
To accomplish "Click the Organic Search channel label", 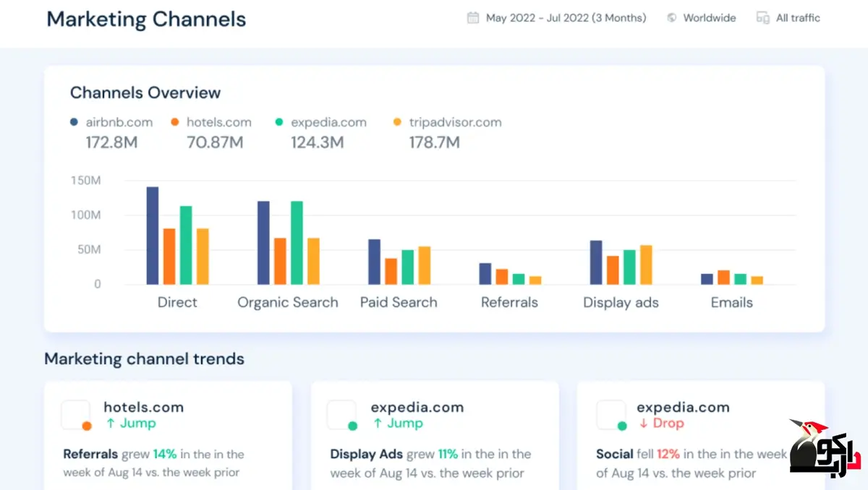I will [x=288, y=303].
